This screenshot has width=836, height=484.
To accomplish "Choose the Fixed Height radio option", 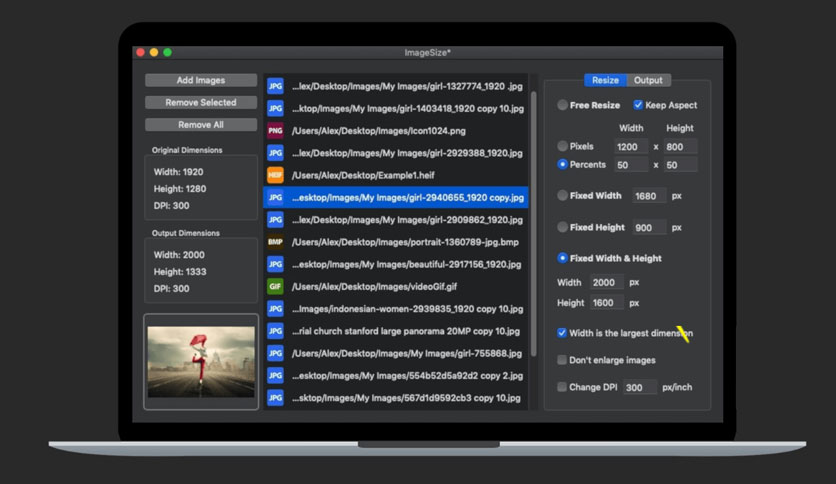I will [562, 227].
